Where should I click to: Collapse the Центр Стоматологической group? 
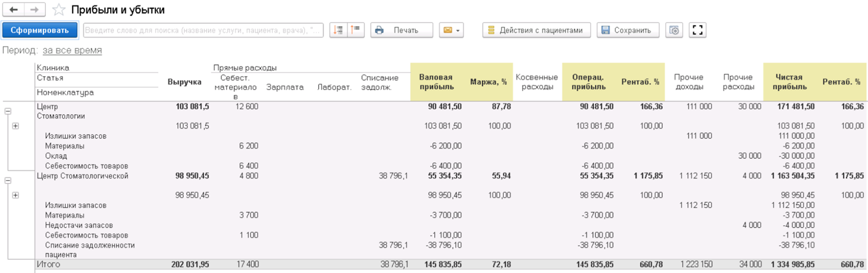coord(8,180)
